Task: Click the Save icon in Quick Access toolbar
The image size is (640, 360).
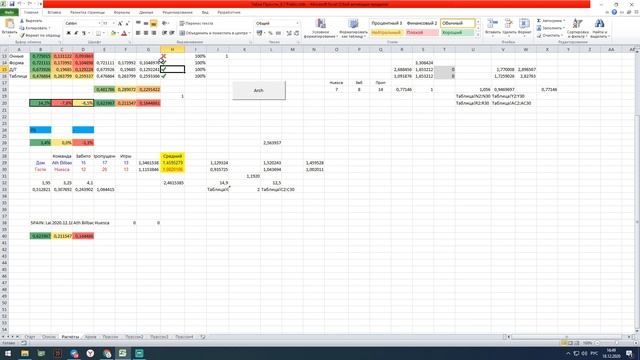Action: click(x=12, y=4)
